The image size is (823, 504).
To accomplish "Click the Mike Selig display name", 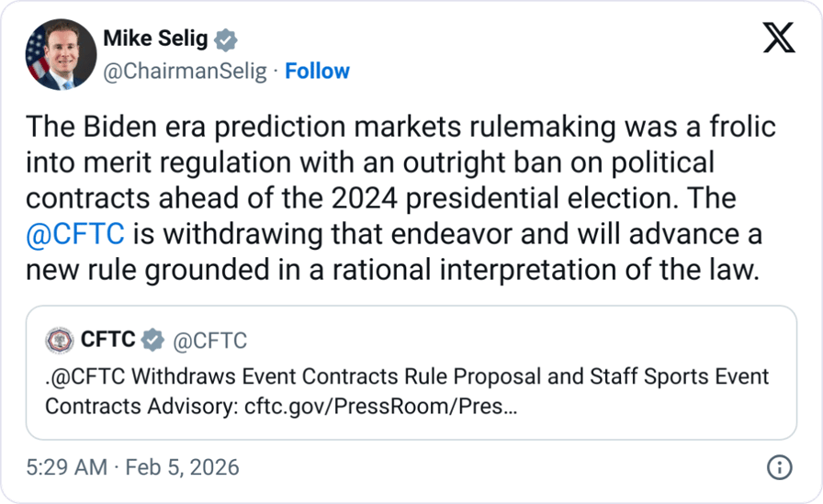I will [x=155, y=39].
